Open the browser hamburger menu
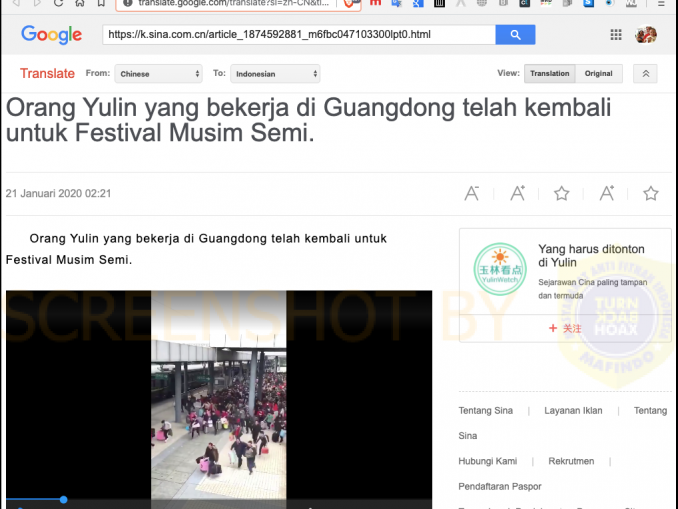The height and width of the screenshot is (509, 678). coord(661,3)
